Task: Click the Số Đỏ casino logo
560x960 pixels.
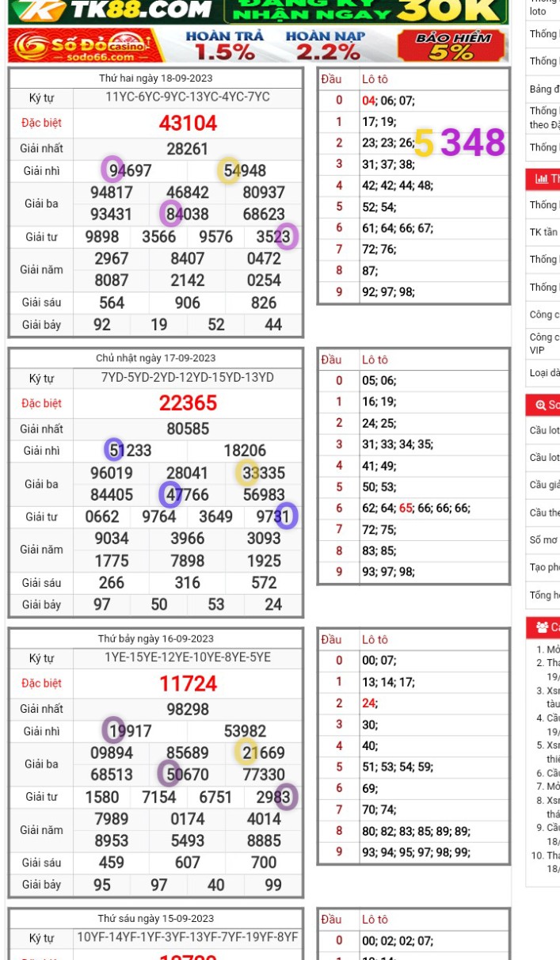Action: 86,46
